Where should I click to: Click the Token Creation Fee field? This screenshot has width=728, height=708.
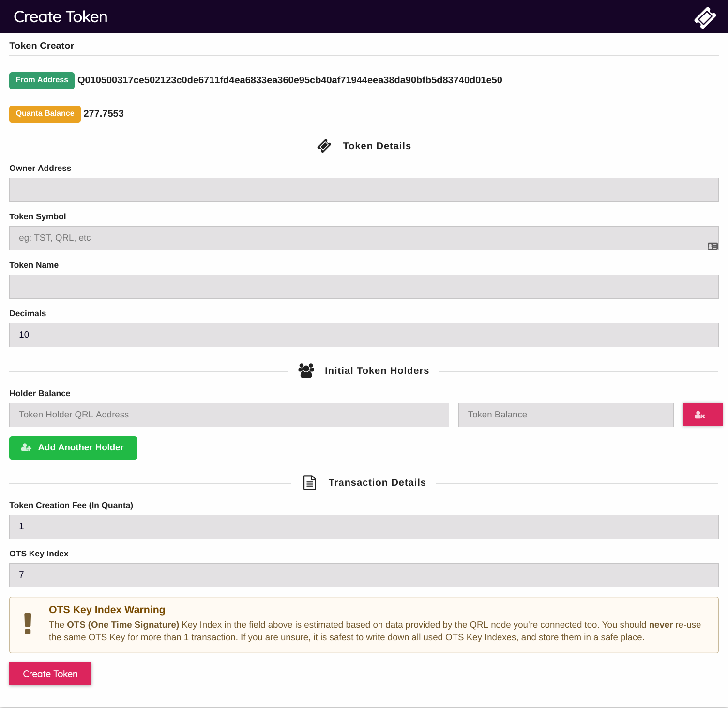[364, 527]
